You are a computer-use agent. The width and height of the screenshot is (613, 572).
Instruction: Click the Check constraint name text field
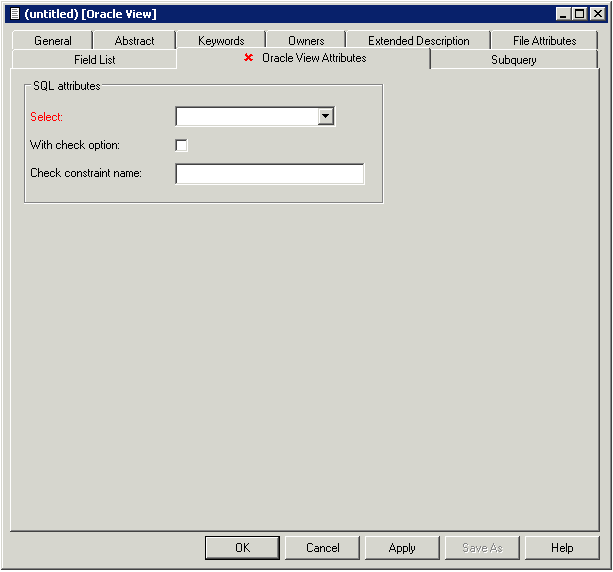pyautogui.click(x=270, y=174)
